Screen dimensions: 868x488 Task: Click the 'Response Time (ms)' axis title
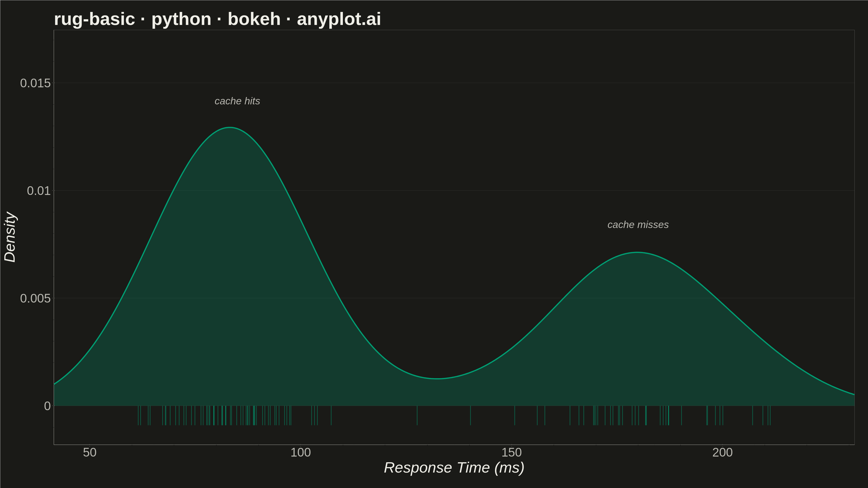click(454, 468)
